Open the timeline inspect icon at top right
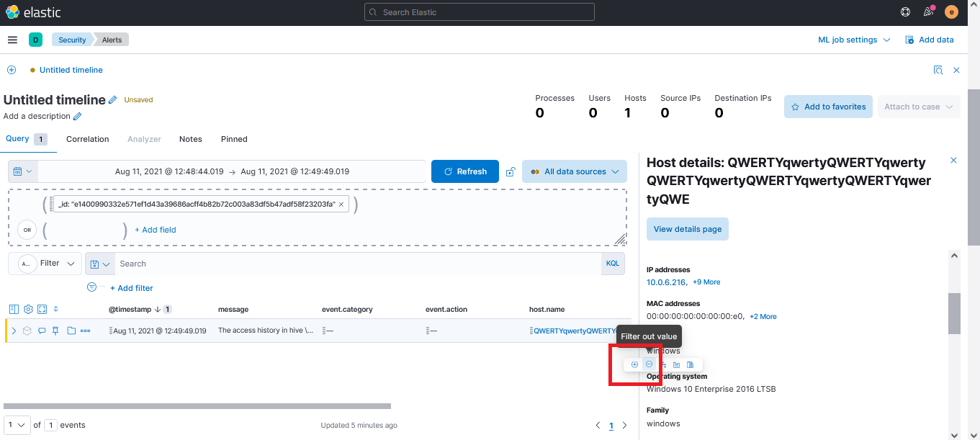Viewport: 980px width, 440px height. (938, 70)
